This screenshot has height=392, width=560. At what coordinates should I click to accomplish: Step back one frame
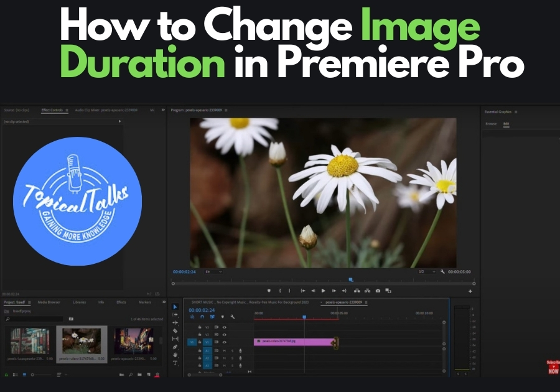(313, 291)
